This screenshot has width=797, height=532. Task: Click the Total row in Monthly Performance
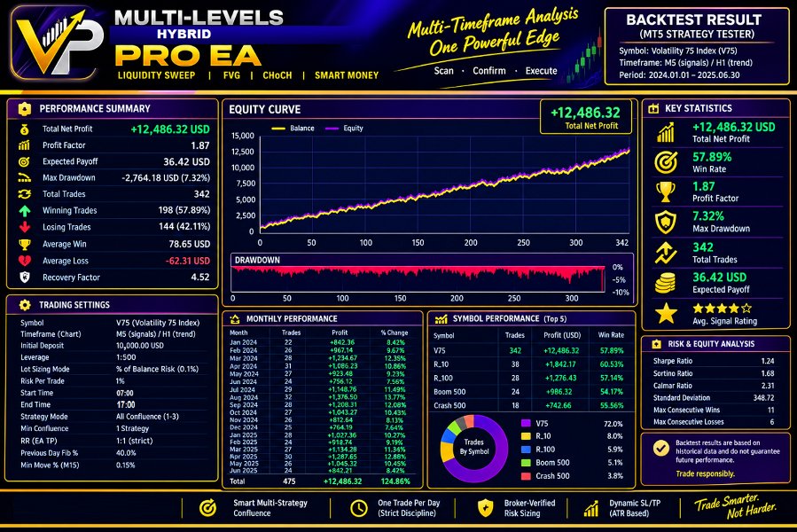point(321,481)
